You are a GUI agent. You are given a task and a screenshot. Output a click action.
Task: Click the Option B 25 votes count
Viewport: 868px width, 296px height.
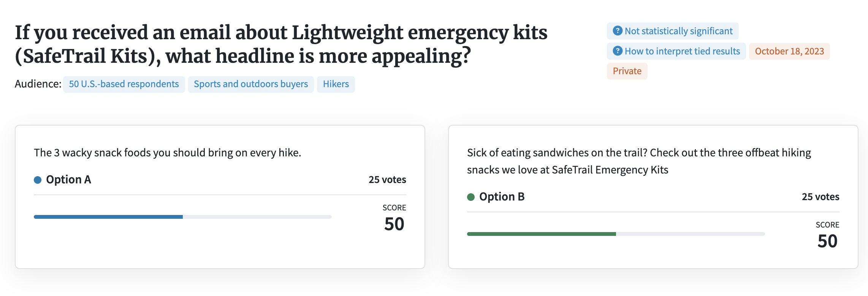click(x=820, y=197)
